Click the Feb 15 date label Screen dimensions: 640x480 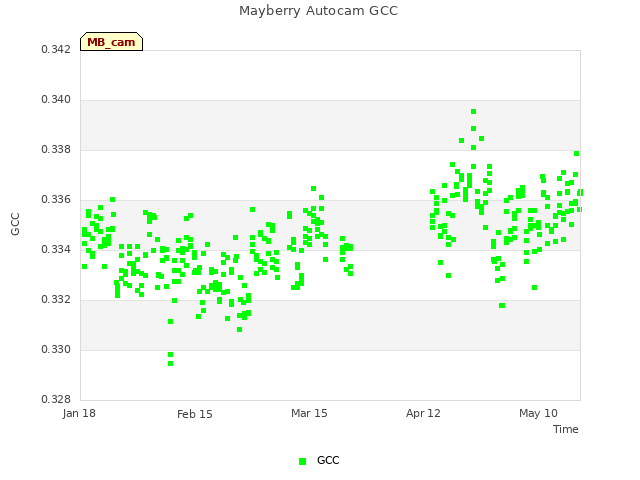pos(195,414)
